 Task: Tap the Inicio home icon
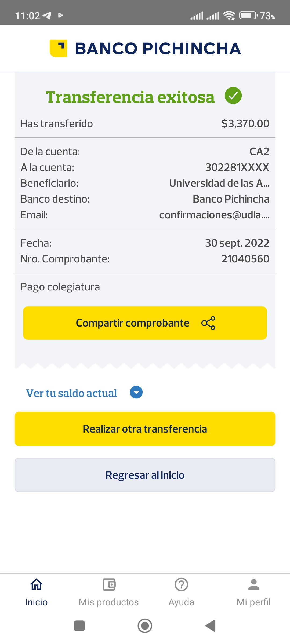point(36,584)
